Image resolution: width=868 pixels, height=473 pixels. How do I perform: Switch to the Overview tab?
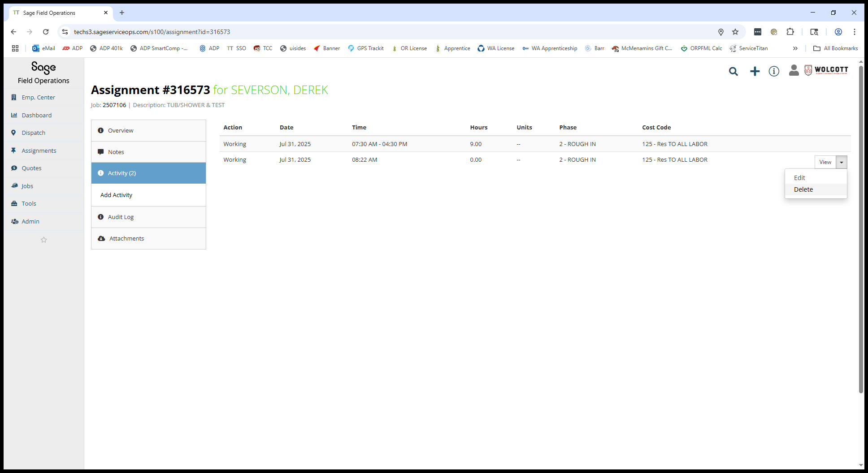pyautogui.click(x=148, y=130)
